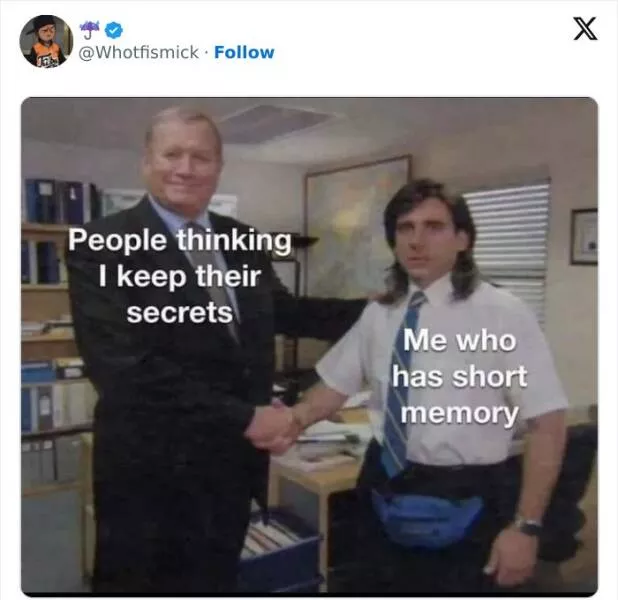Click the smiling man's face in suit
Image resolution: width=618 pixels, height=600 pixels.
(x=182, y=166)
